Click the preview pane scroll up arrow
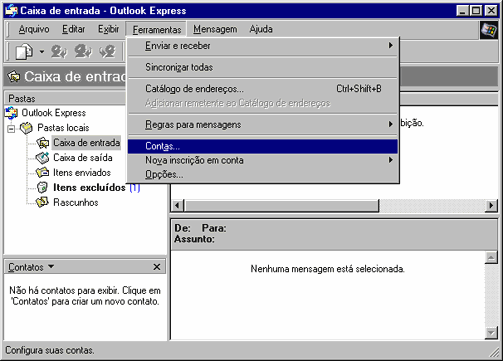This screenshot has height=361, width=503. tap(491, 258)
